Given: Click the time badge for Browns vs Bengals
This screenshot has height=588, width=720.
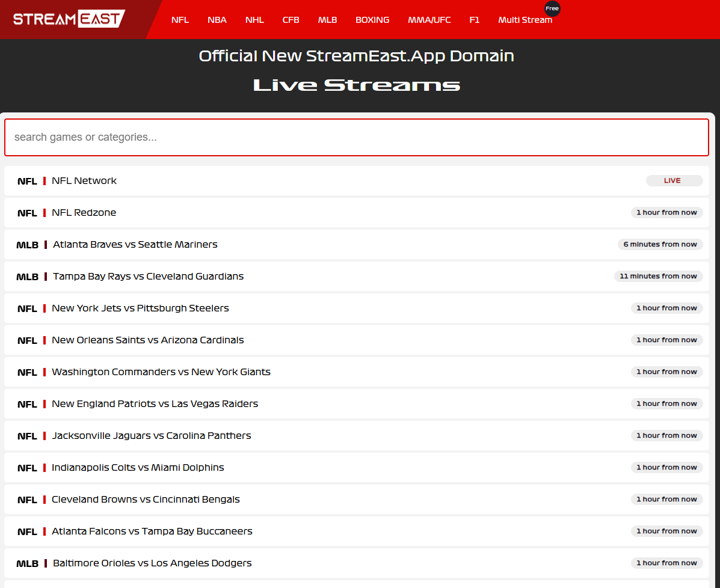Looking at the screenshot, I should (x=666, y=499).
